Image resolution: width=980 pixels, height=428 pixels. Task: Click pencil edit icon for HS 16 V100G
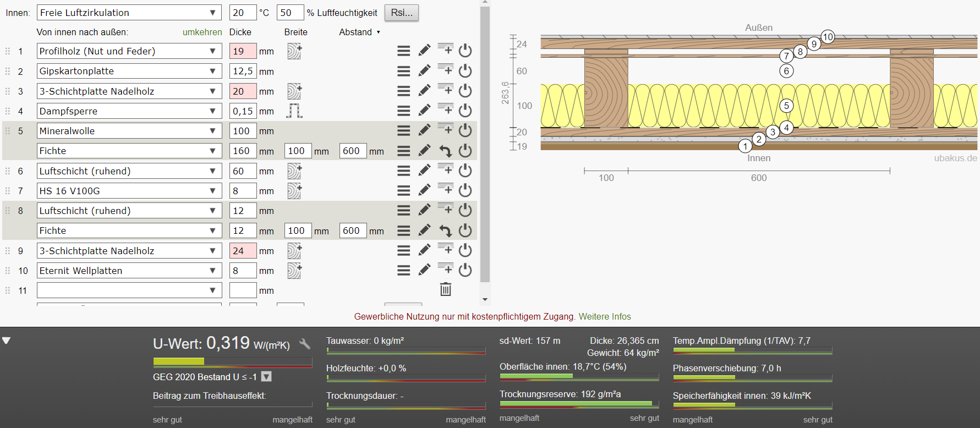point(424,191)
